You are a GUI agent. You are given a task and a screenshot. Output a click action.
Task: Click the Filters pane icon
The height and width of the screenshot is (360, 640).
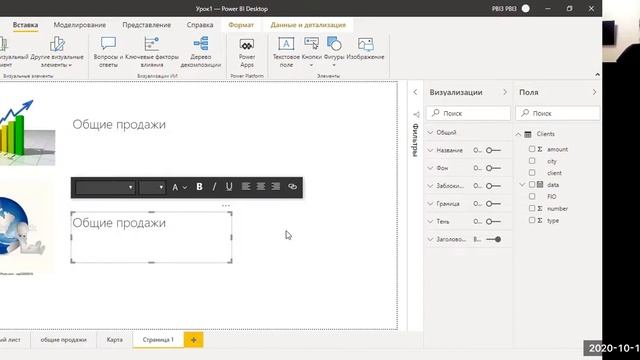click(x=416, y=115)
